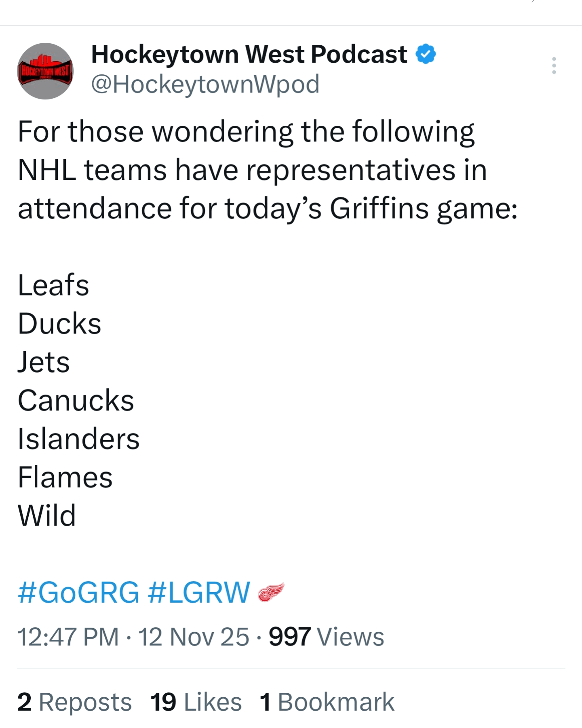
Task: Open the 1 Bookmark count
Action: tap(327, 702)
